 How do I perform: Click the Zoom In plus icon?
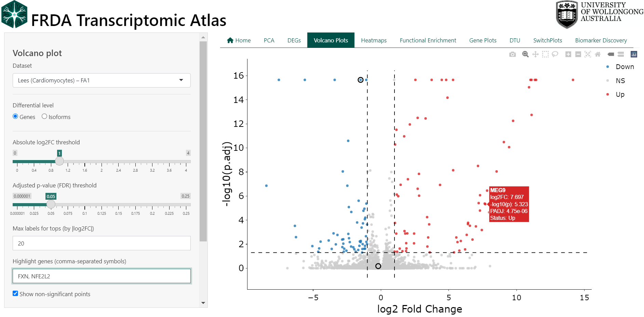(568, 54)
